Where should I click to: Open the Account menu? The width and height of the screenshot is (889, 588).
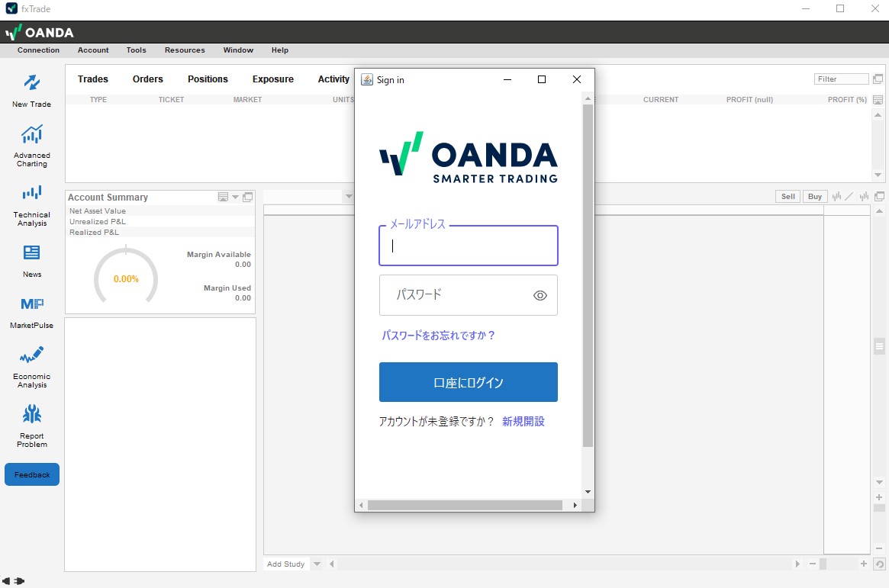pos(93,50)
